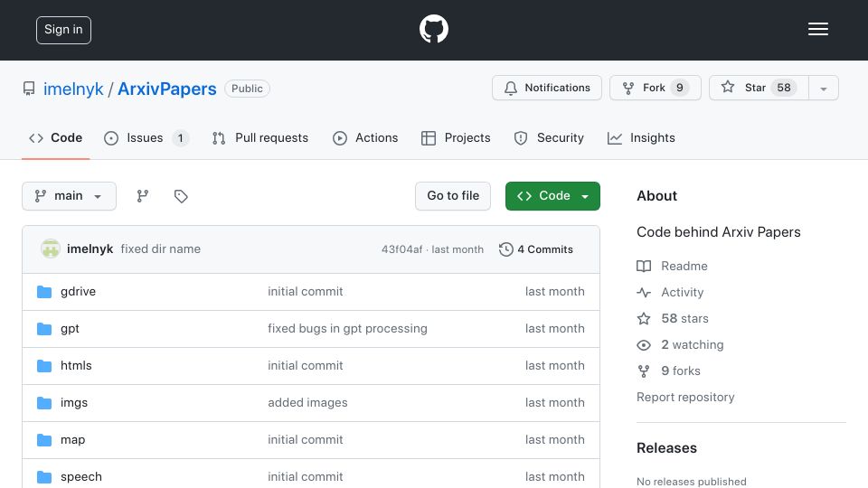Select the eye icon beside 2 watching
The image size is (868, 488).
643,344
